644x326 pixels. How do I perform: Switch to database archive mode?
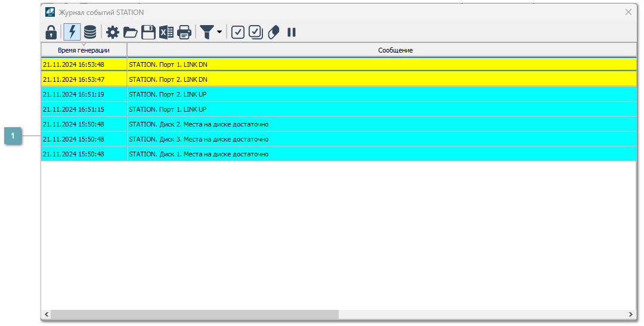90,32
